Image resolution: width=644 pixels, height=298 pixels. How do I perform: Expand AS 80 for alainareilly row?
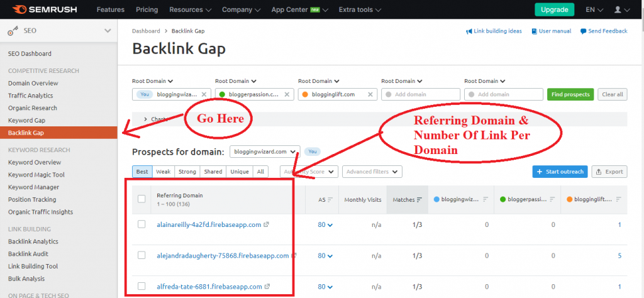tap(325, 225)
